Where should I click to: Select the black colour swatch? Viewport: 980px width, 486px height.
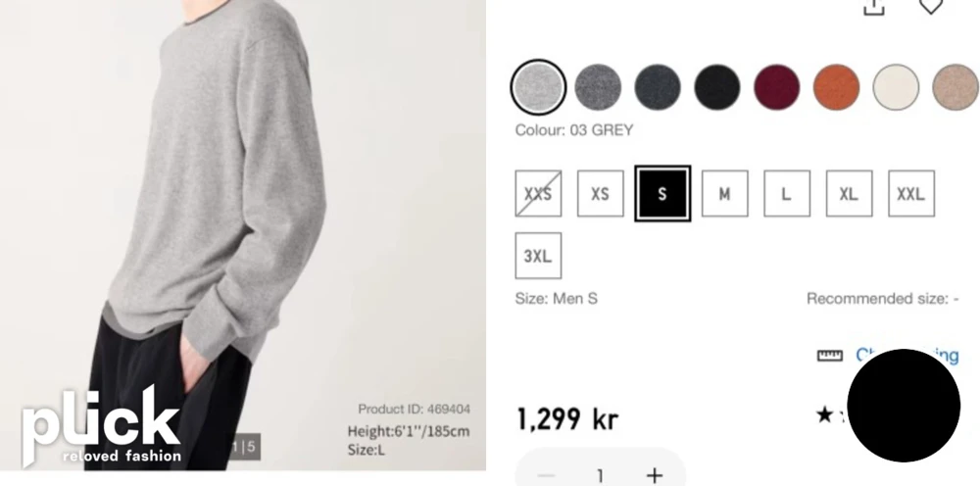pos(717,87)
